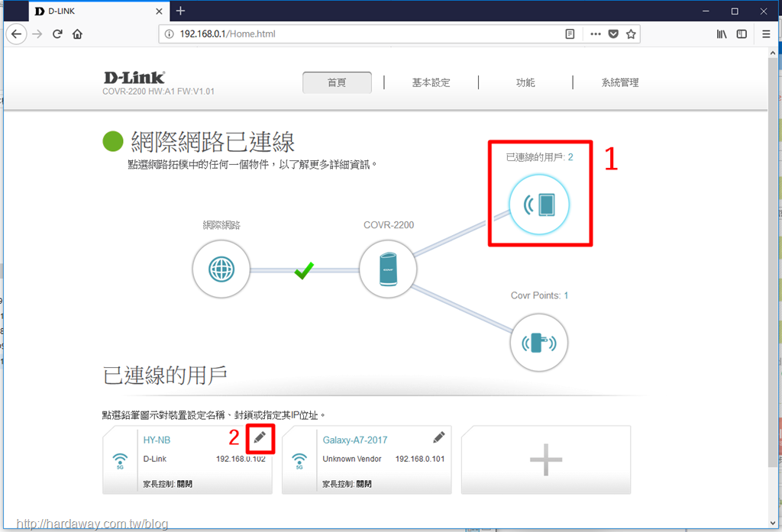Image resolution: width=782 pixels, height=532 pixels.
Task: Switch to the 基本設定 tab
Action: point(431,82)
